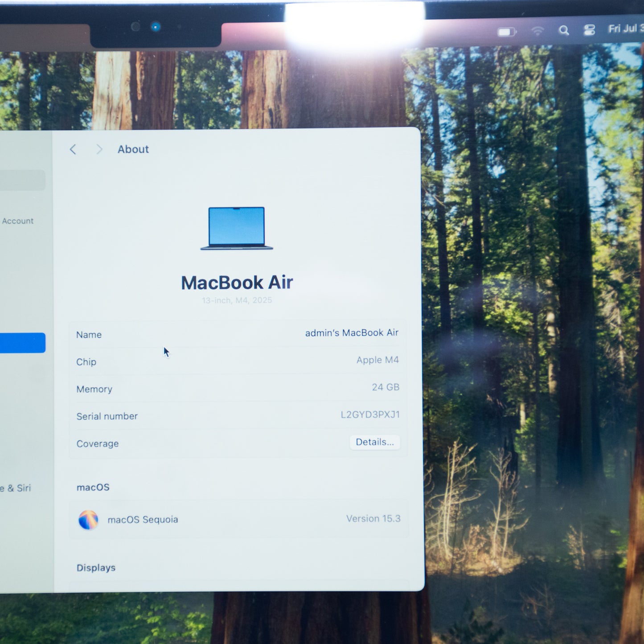Click the "Coverage" row label
The image size is (644, 644).
coord(98,444)
